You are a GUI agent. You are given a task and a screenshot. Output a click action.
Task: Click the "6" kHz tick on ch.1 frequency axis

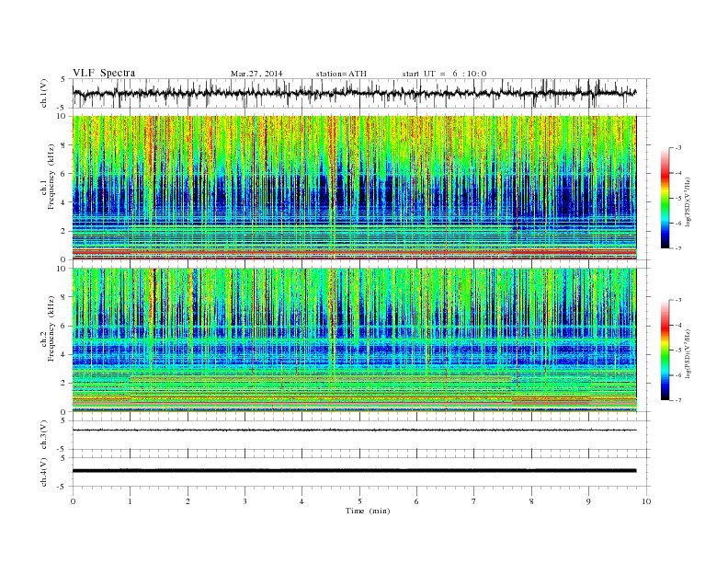[64, 174]
